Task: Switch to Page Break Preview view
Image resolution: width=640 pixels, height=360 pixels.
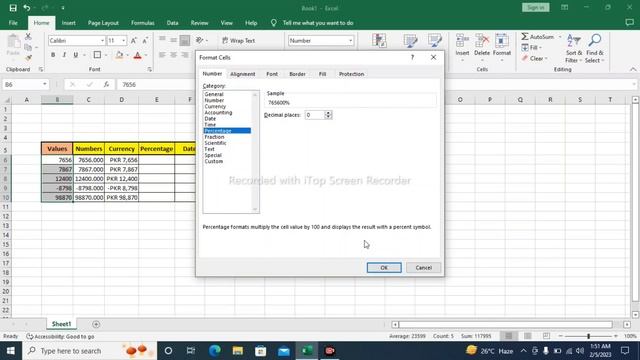Action: coord(547,336)
